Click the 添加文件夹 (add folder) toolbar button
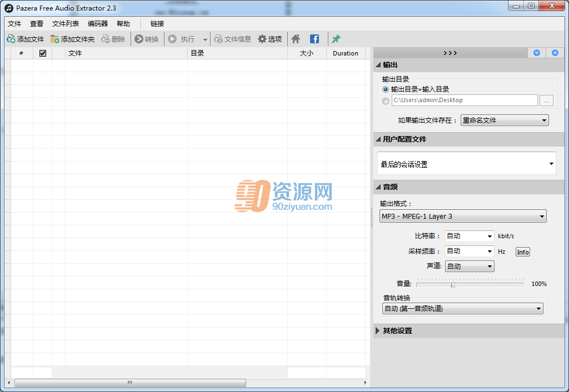Screen dimensions: 569x392 (73, 39)
